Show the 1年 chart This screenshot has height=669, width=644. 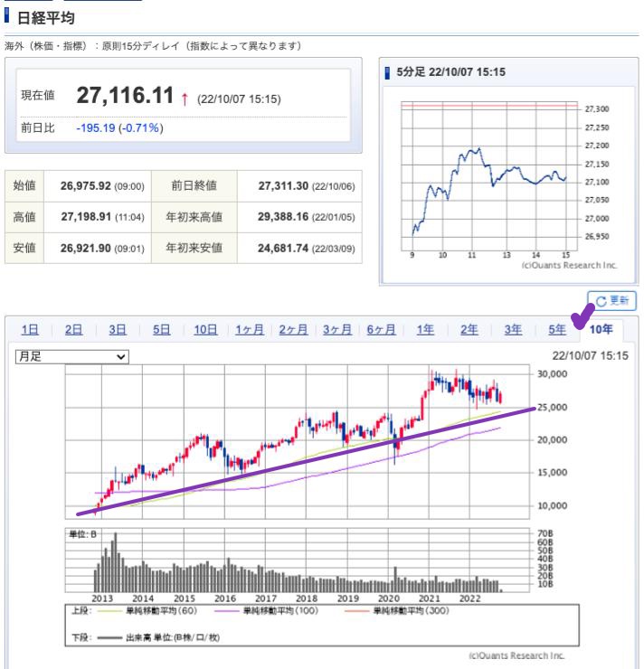(425, 330)
